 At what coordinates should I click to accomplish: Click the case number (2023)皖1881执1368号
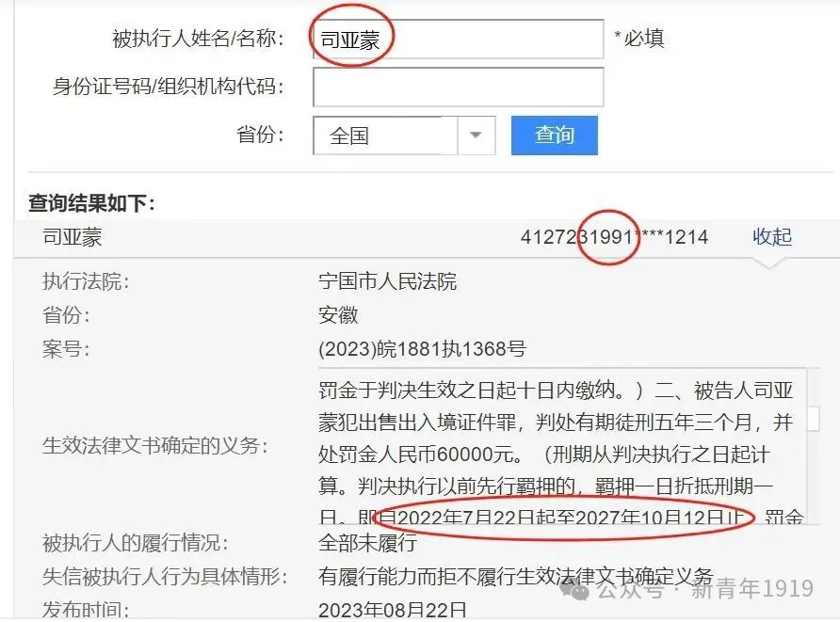pos(422,349)
